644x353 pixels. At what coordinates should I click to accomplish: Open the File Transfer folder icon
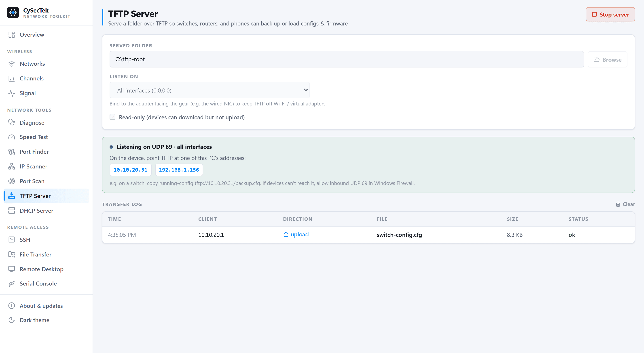pyautogui.click(x=11, y=254)
